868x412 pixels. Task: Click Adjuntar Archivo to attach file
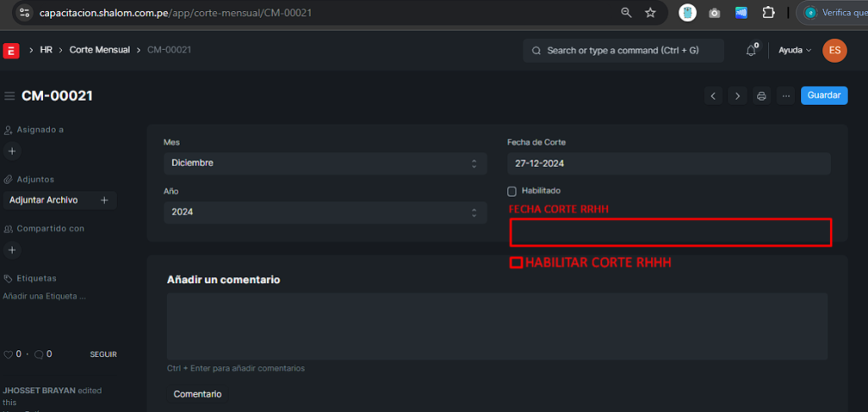(x=44, y=200)
